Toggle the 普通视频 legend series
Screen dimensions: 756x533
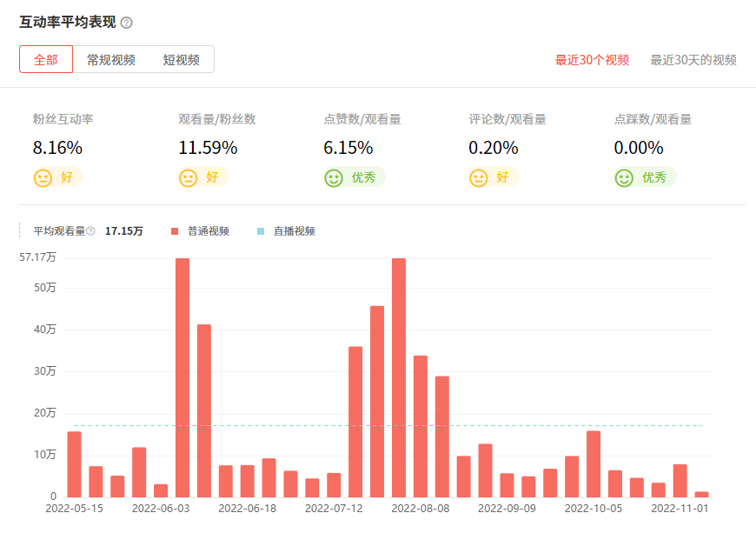coord(208,231)
